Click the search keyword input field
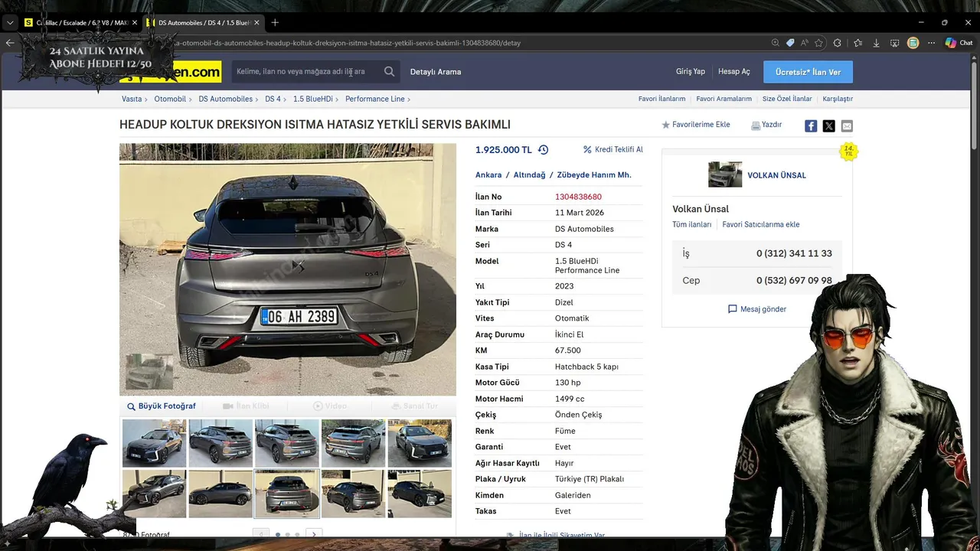Image resolution: width=980 pixels, height=551 pixels. pos(306,72)
